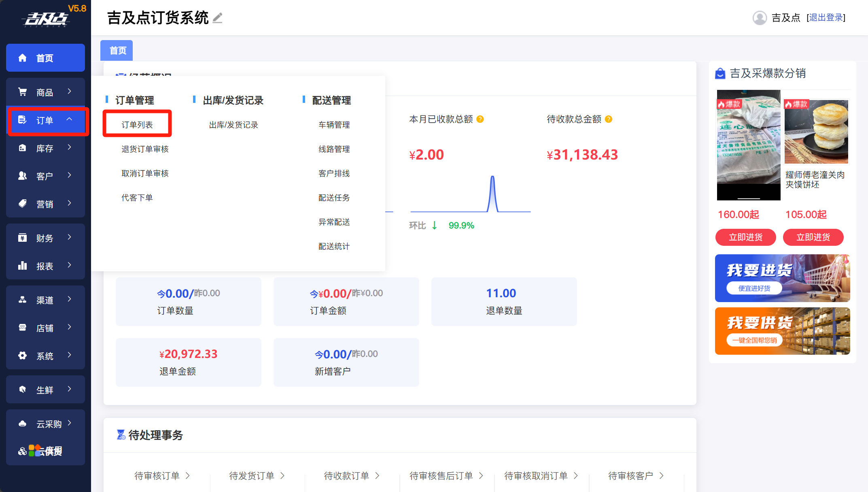Click the shopping cart 商品 icon
The width and height of the screenshot is (868, 492).
pos(23,92)
